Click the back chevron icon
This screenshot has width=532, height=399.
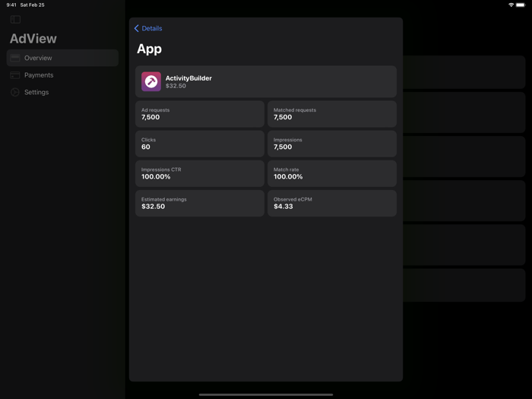pyautogui.click(x=136, y=28)
